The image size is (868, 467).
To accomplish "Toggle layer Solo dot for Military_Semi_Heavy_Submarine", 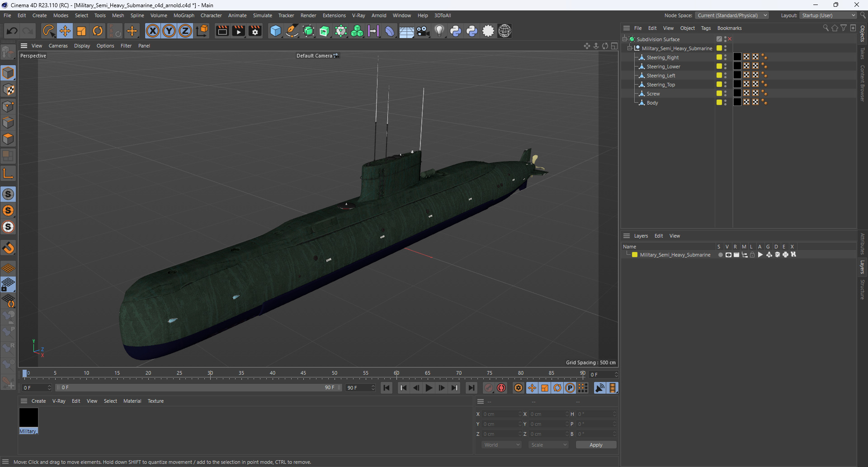I will (x=720, y=255).
